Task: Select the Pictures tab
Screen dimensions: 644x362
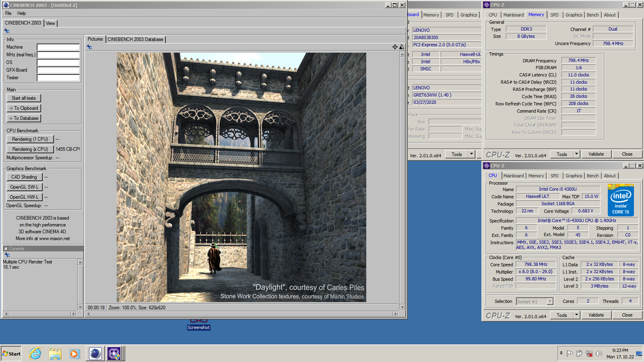Action: (x=95, y=39)
